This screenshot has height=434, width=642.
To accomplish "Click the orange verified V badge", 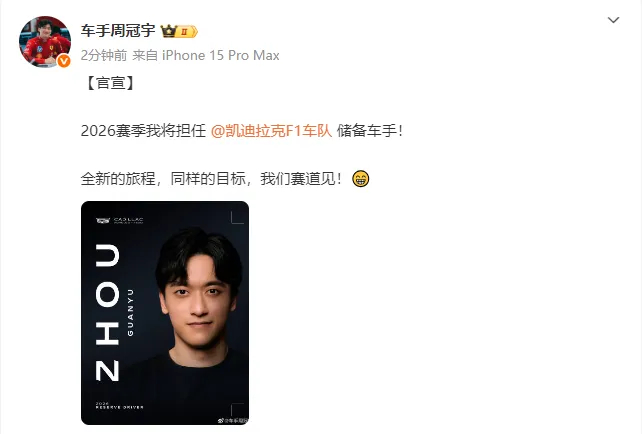I will (x=63, y=61).
